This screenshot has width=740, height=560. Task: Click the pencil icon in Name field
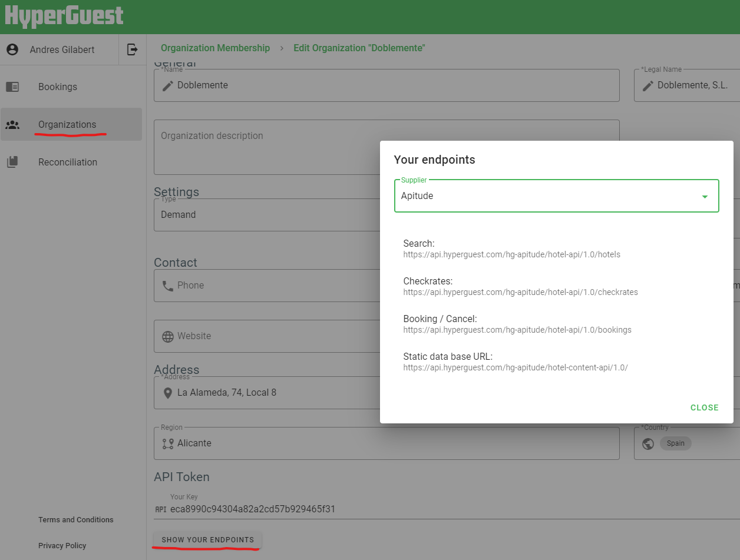coord(168,85)
